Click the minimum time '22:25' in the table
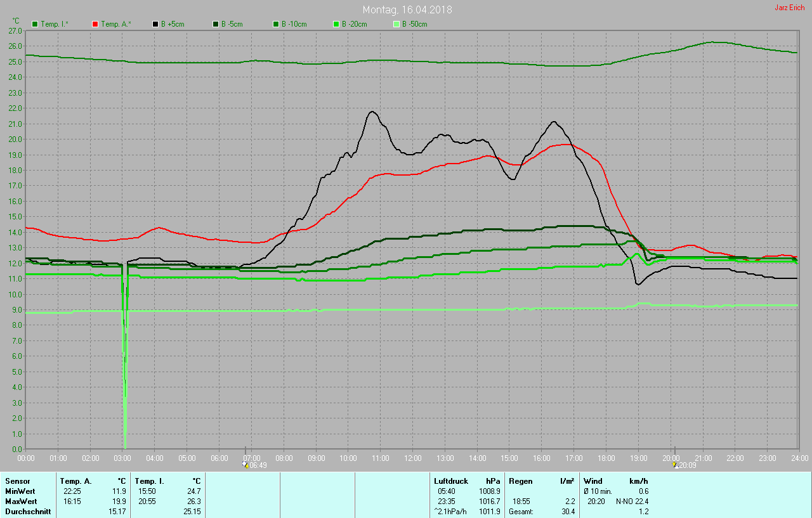The image size is (812, 518). click(72, 491)
